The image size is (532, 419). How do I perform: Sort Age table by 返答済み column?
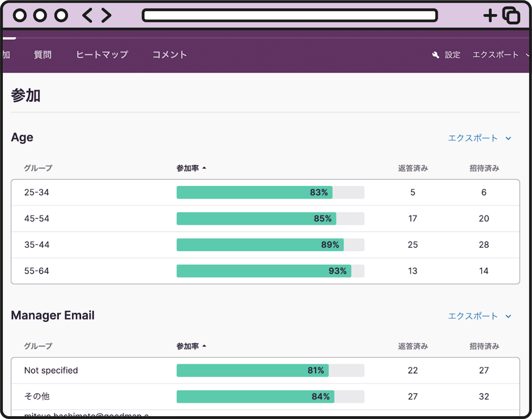tap(412, 168)
